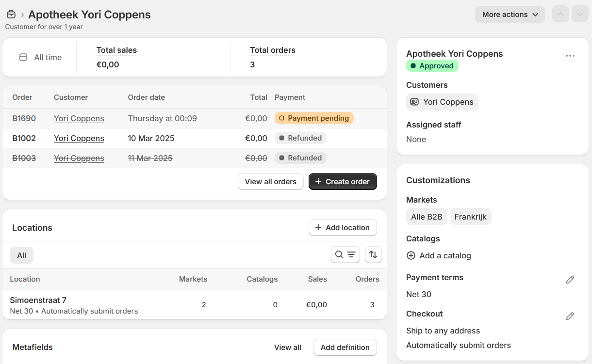Click the Payment pending badge

314,118
